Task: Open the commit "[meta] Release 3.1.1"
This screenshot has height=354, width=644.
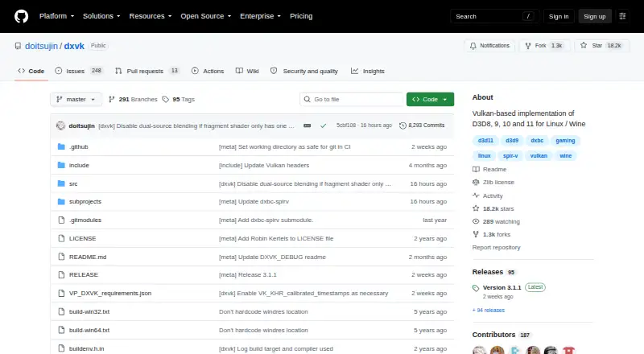Action: [248, 274]
